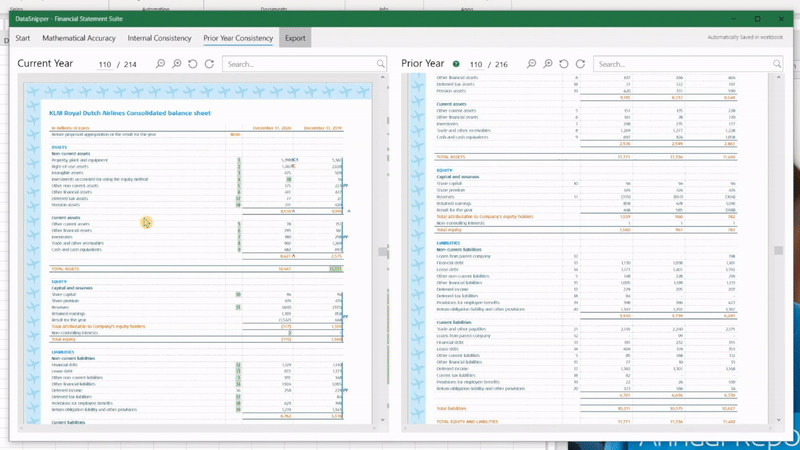Click the Current Year page number field

pos(104,64)
